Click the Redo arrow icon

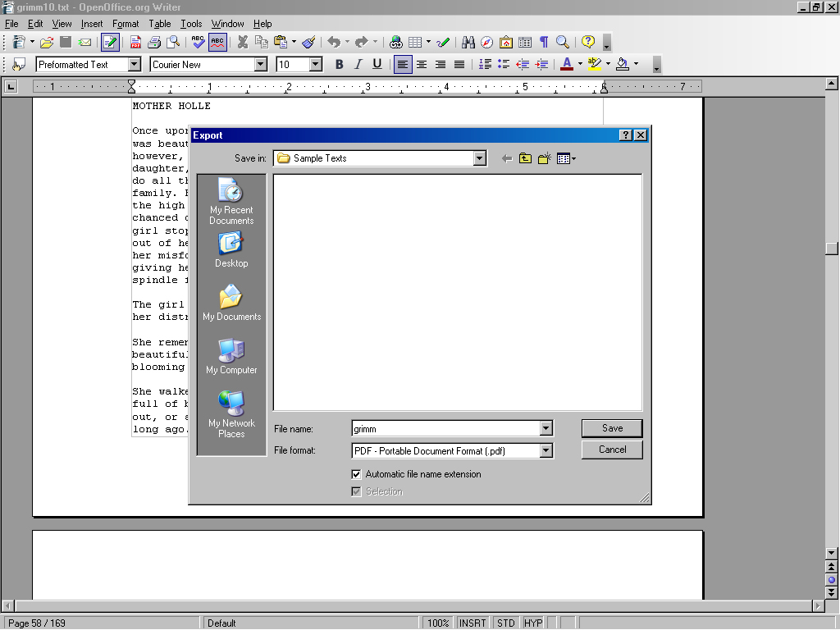click(x=362, y=42)
